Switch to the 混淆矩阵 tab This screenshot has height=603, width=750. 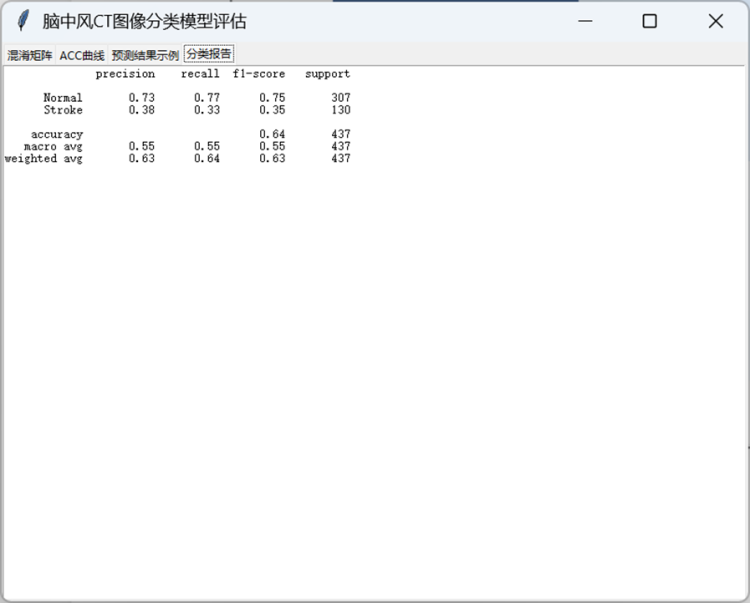coord(30,55)
